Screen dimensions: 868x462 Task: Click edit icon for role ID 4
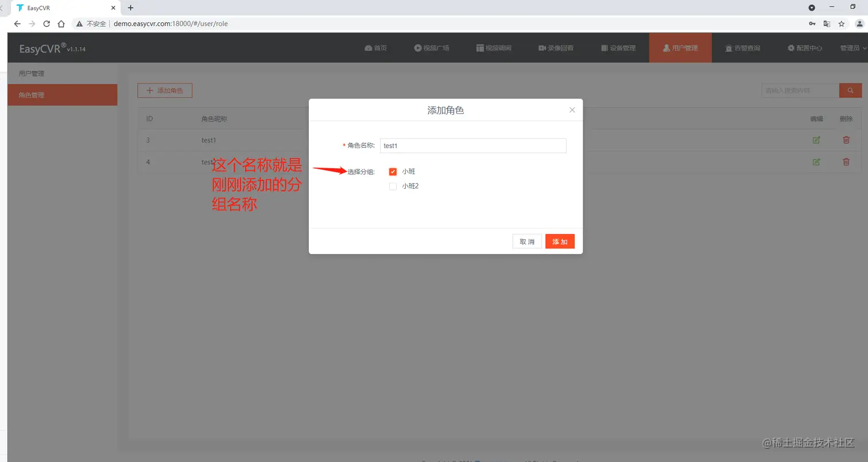click(x=816, y=162)
